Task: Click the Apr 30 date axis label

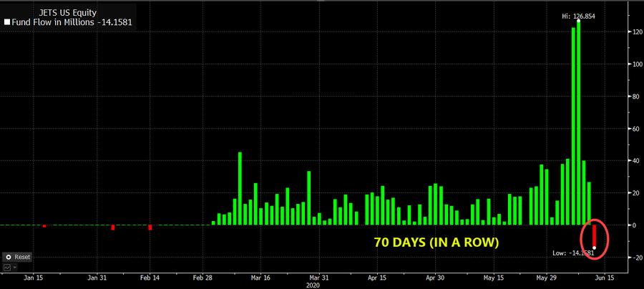Action: click(x=434, y=276)
